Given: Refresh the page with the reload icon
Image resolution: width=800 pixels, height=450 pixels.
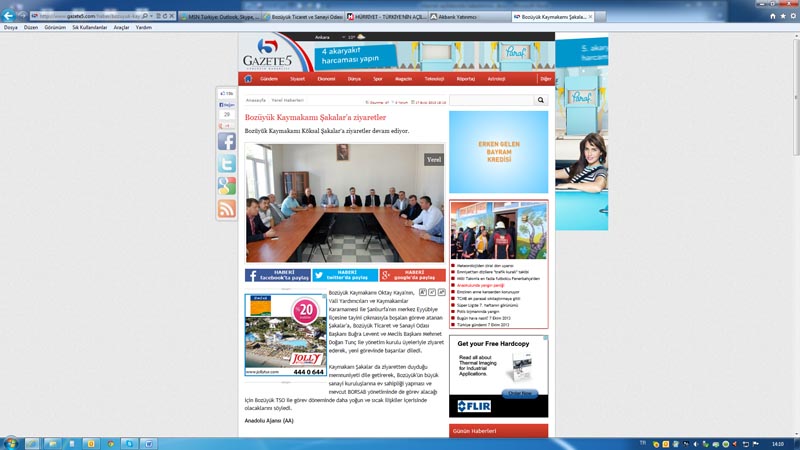Looking at the screenshot, I should (165, 16).
